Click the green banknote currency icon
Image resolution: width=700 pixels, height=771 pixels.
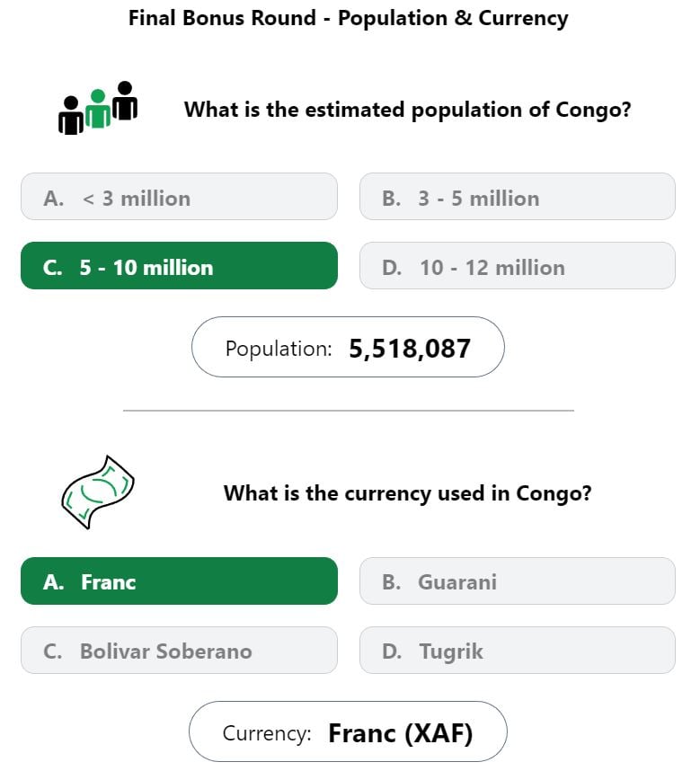98,492
